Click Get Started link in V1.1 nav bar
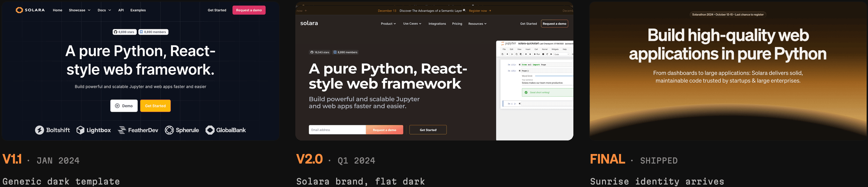The width and height of the screenshot is (868, 187). point(217,10)
